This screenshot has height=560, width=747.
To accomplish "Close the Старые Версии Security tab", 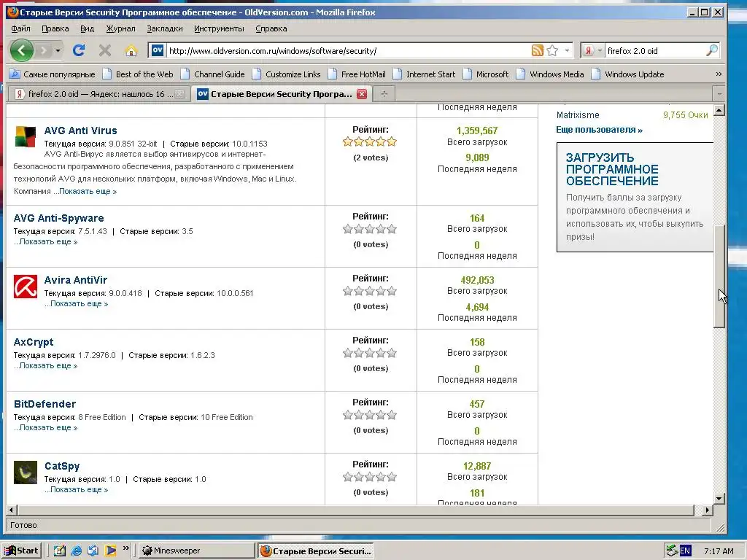I will tap(362, 94).
